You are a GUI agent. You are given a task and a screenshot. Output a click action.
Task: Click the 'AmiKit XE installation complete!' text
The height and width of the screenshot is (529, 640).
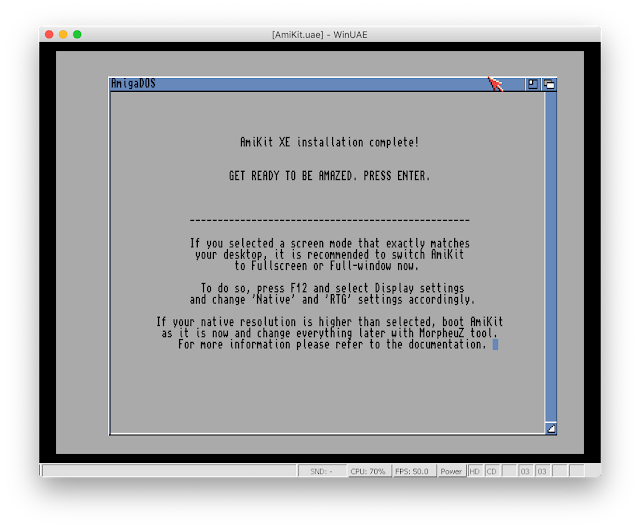tap(329, 142)
